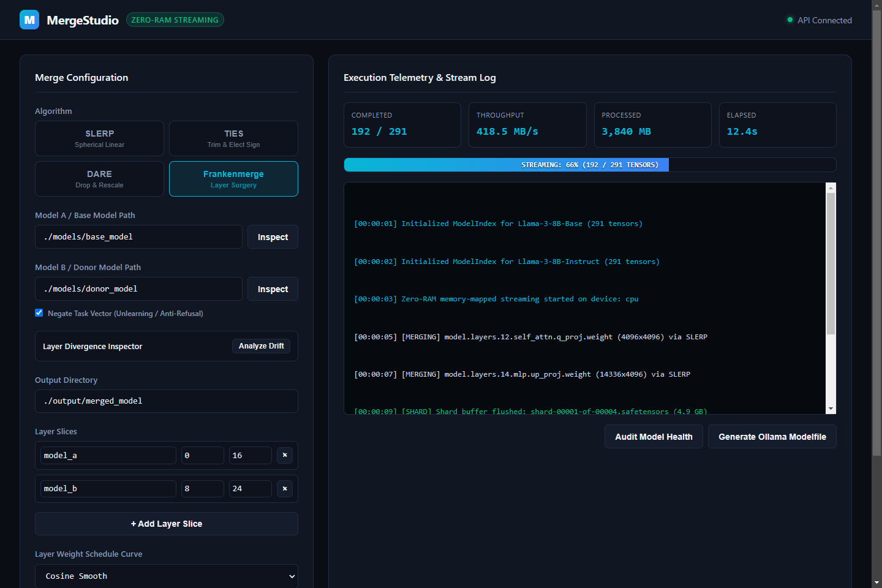Select the TIES Trim & Elect Sign algorithm
882x588 pixels.
[x=233, y=138]
